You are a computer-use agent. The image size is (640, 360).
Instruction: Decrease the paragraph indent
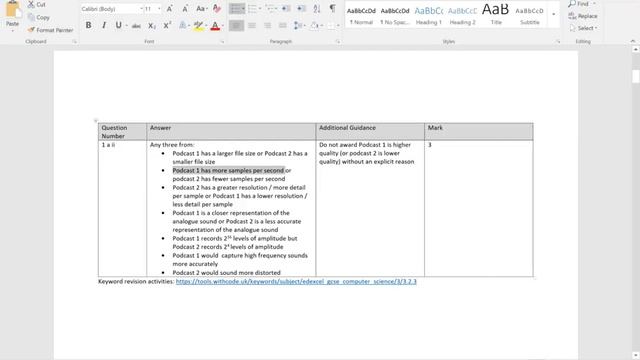(x=286, y=9)
